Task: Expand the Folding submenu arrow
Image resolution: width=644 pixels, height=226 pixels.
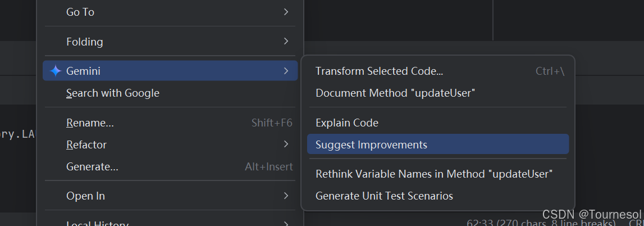Action: [286, 41]
